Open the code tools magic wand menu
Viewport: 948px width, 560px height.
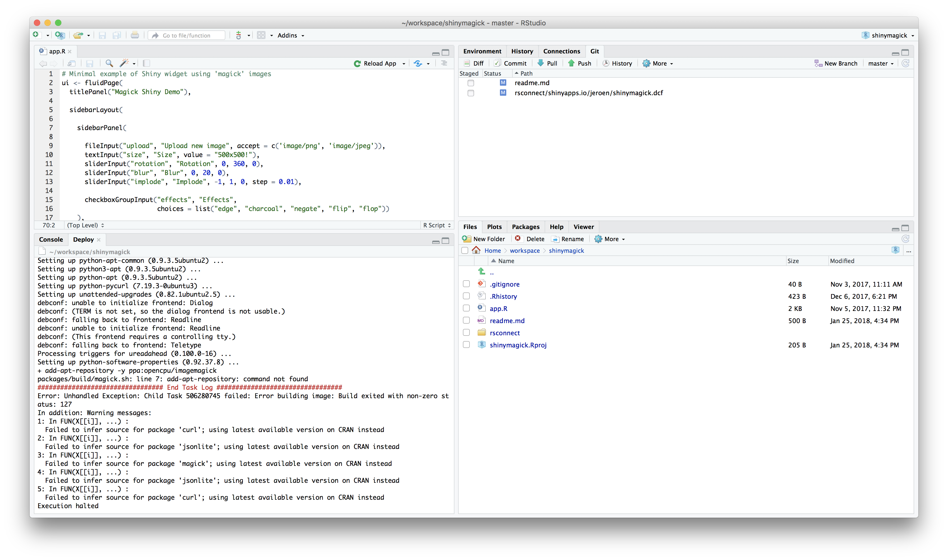point(125,63)
